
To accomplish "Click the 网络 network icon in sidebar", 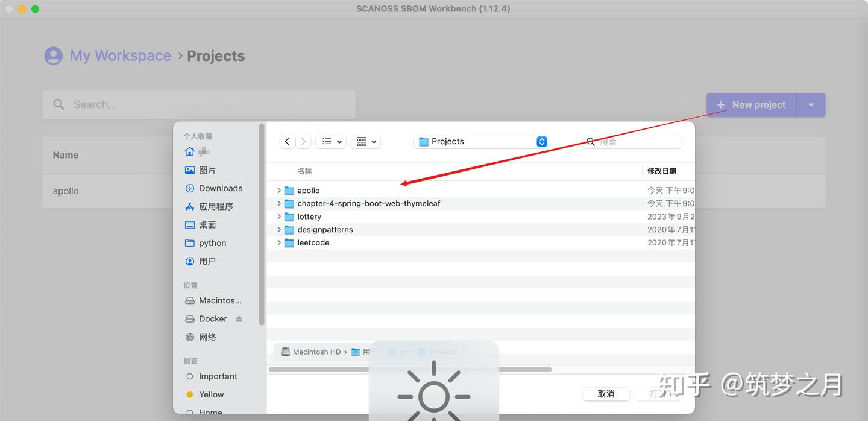I will click(x=190, y=337).
